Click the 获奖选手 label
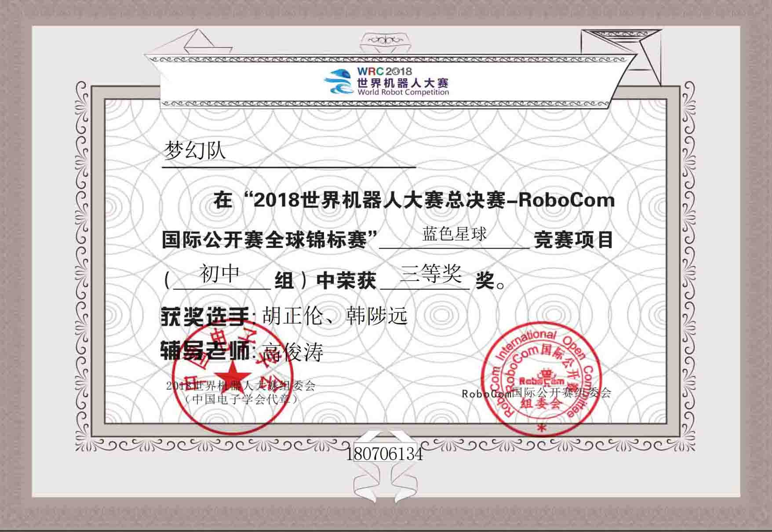This screenshot has height=532, width=772. 205,316
